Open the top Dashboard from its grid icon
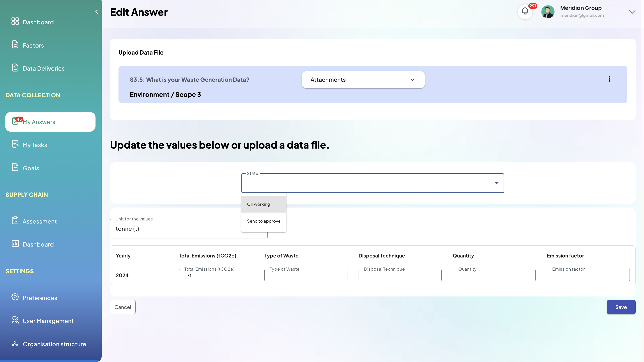The height and width of the screenshot is (362, 644). (15, 21)
